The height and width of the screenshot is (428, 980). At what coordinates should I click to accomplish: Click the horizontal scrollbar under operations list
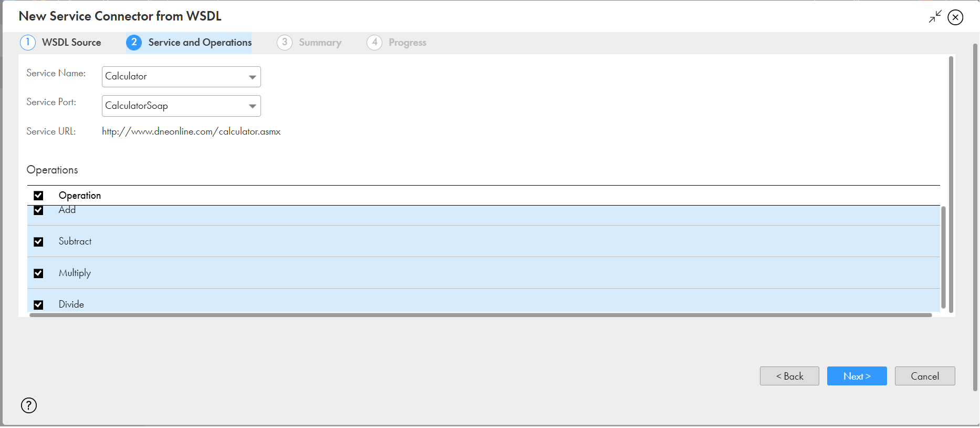[x=481, y=315]
